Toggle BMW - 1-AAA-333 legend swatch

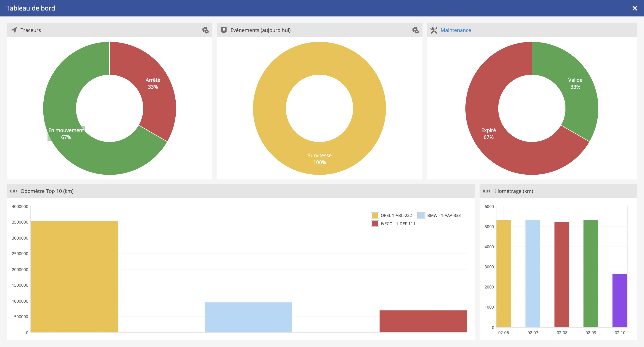(421, 215)
